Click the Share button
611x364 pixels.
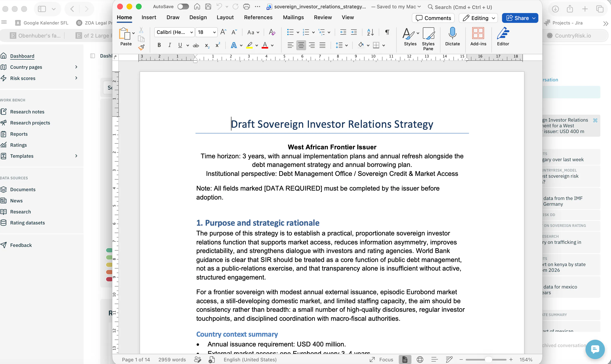coord(520,18)
